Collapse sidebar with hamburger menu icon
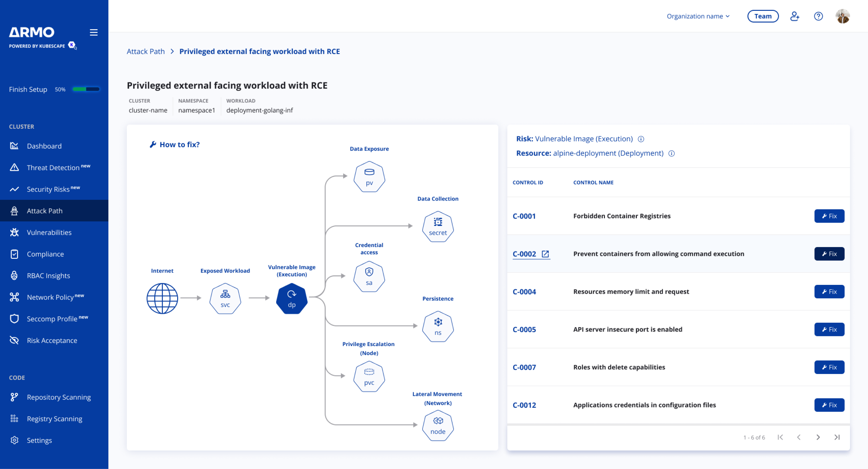Image resolution: width=868 pixels, height=469 pixels. [x=94, y=32]
